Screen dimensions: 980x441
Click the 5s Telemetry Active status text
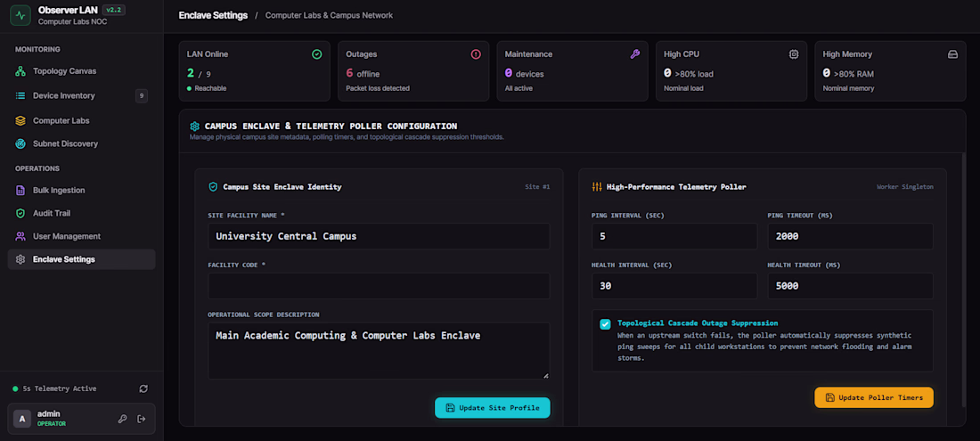pyautogui.click(x=60, y=388)
